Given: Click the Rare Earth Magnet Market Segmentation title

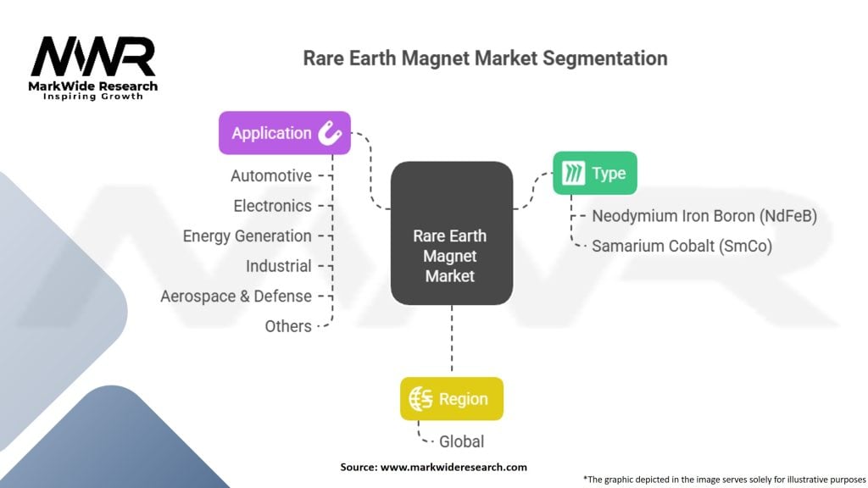Looking at the screenshot, I should (485, 58).
